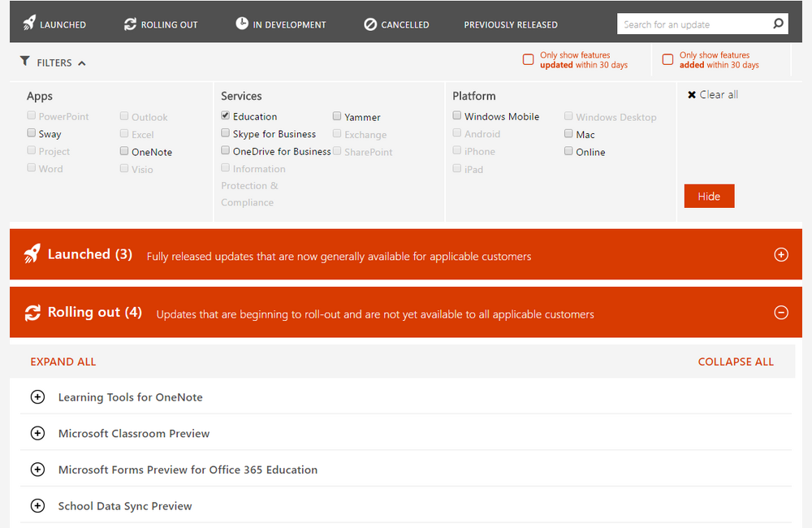Check the Yammer service filter
Image resolution: width=812 pixels, height=528 pixels.
click(337, 116)
